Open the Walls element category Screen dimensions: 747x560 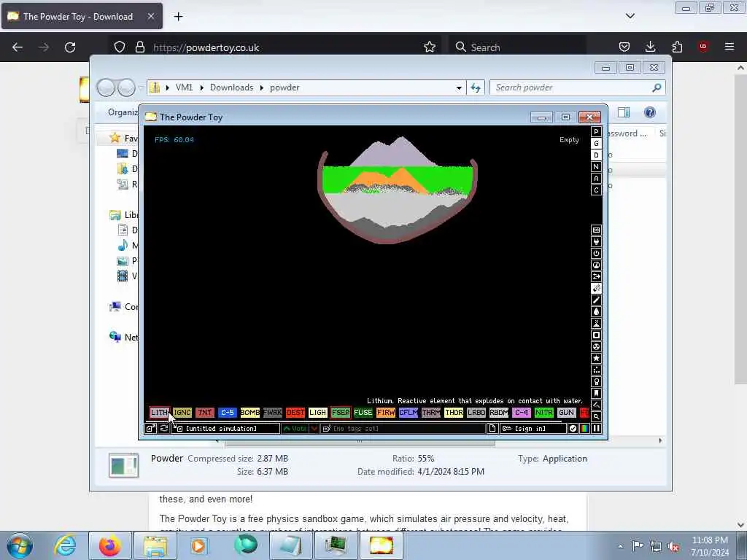click(x=596, y=230)
